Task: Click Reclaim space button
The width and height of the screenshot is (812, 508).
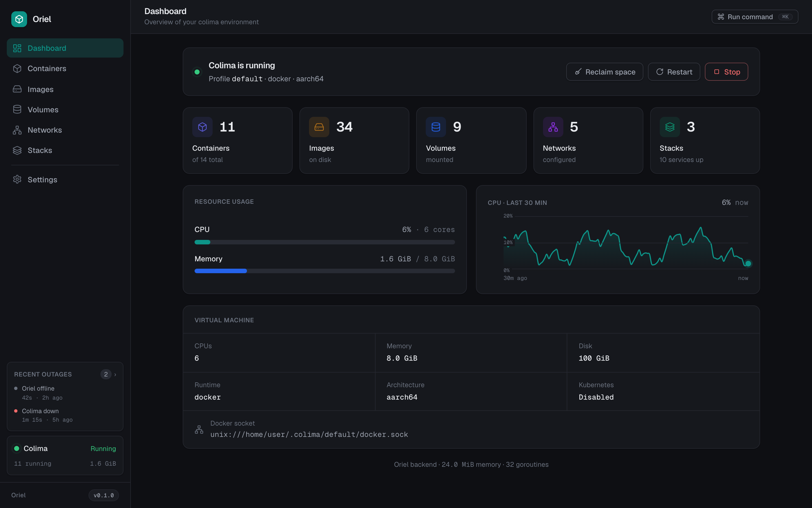Action: (605, 72)
